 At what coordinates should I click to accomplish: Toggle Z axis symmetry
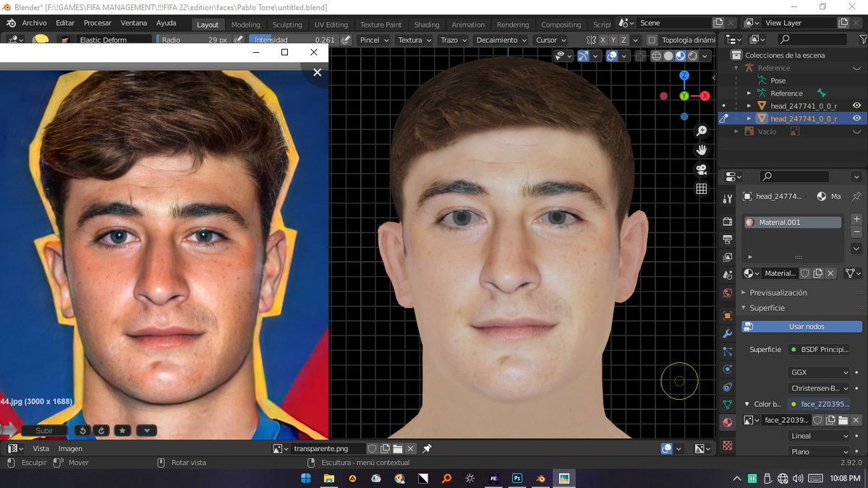(x=624, y=40)
